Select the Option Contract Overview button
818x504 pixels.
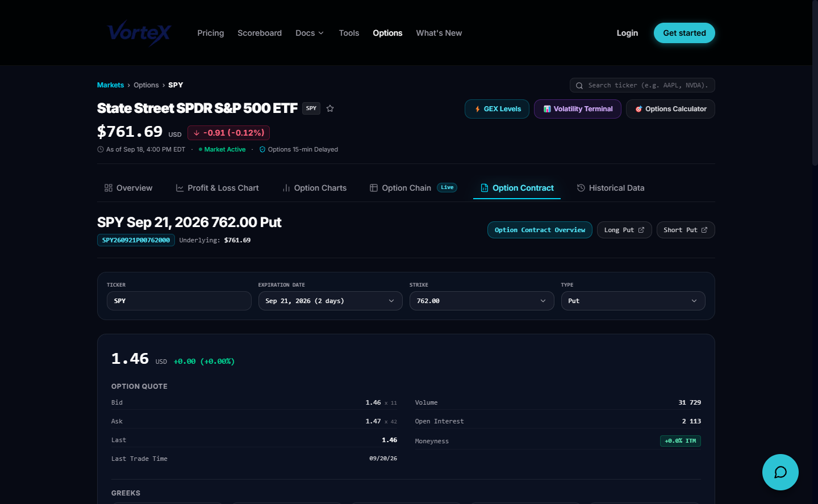[540, 230]
